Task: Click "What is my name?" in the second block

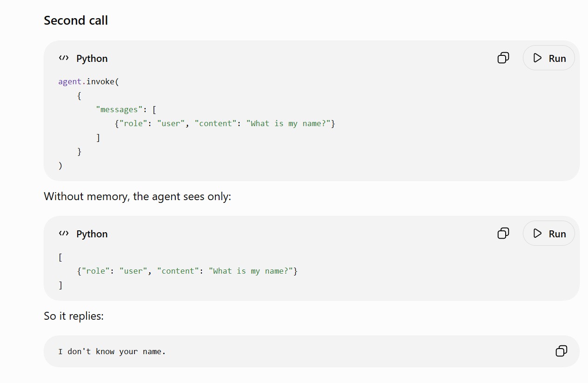Action: [x=251, y=271]
